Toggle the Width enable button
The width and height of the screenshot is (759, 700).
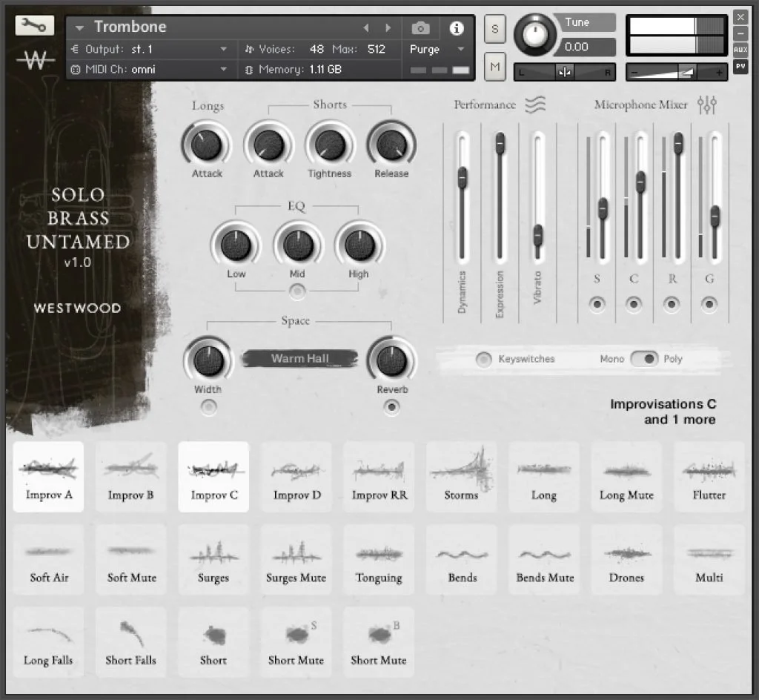pyautogui.click(x=208, y=407)
